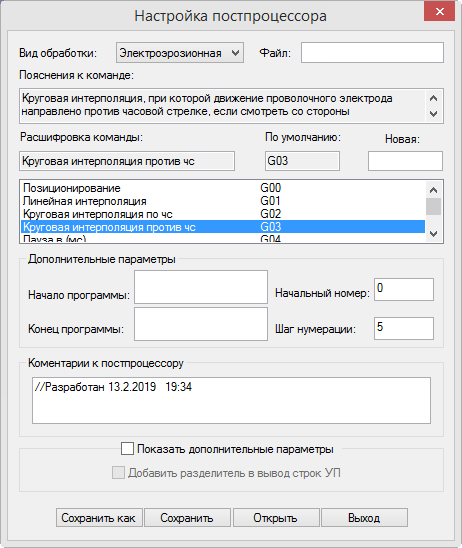
Task: Enable Показать дополнительные параметры checkbox
Action: (x=127, y=448)
